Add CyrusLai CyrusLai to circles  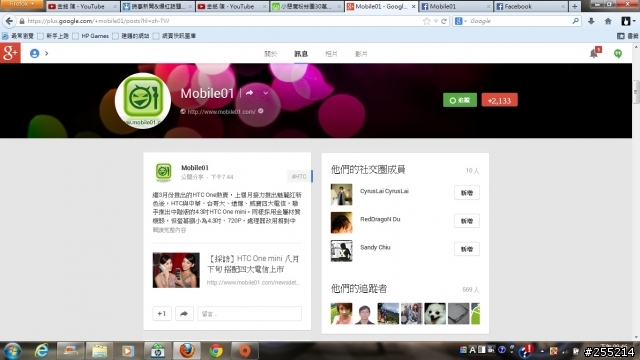pos(467,193)
